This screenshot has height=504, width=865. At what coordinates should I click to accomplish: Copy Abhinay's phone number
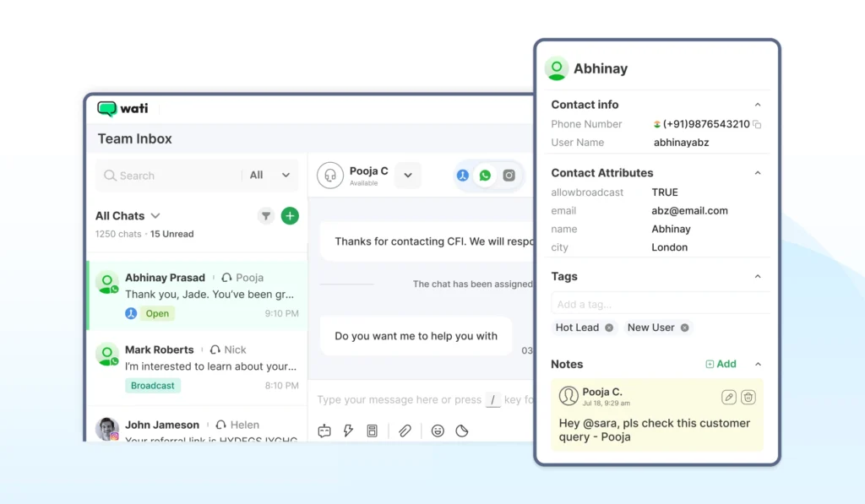click(757, 123)
